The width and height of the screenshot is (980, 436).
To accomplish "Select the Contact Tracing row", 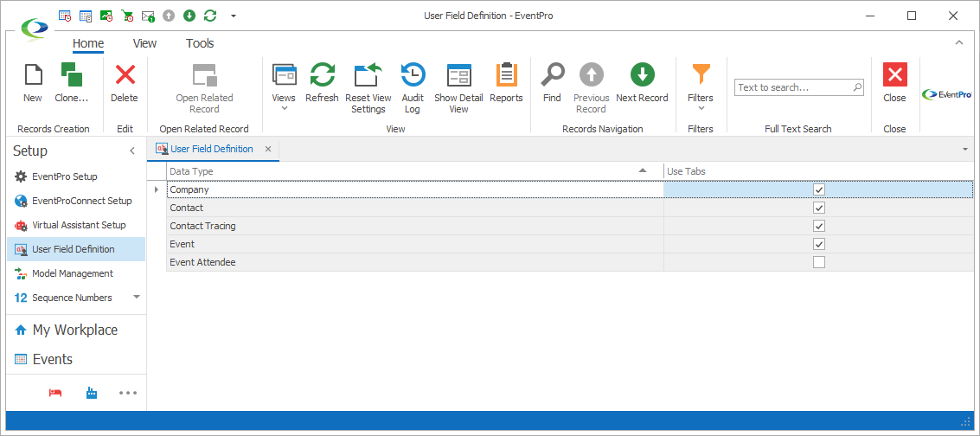I will coord(569,226).
